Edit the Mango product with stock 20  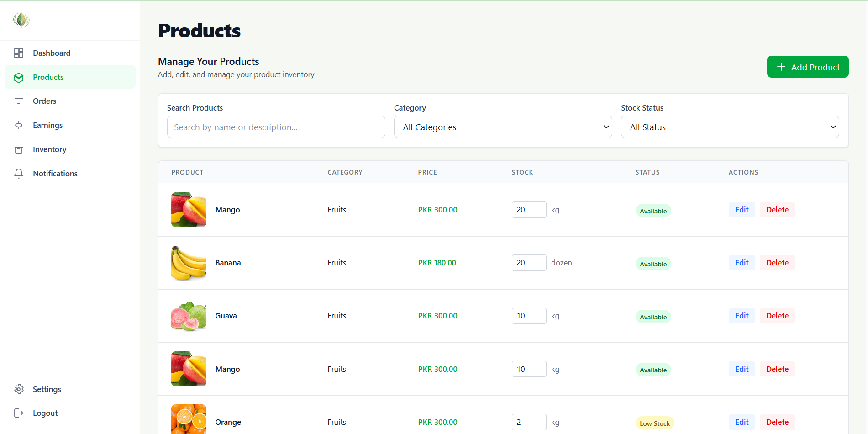click(x=742, y=210)
